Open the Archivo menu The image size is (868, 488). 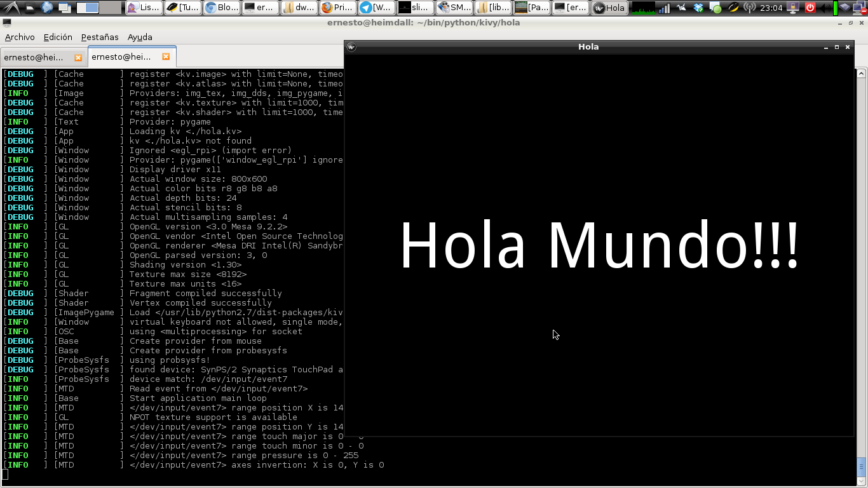click(20, 37)
